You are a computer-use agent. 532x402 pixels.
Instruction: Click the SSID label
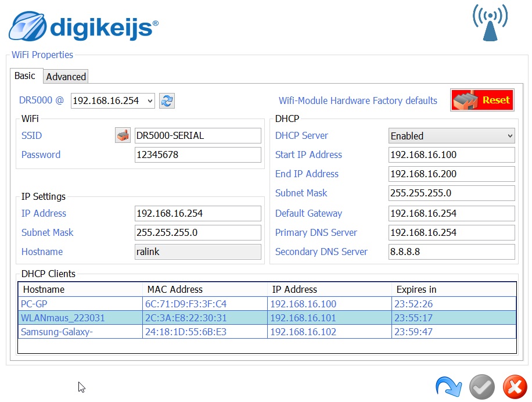tap(31, 136)
